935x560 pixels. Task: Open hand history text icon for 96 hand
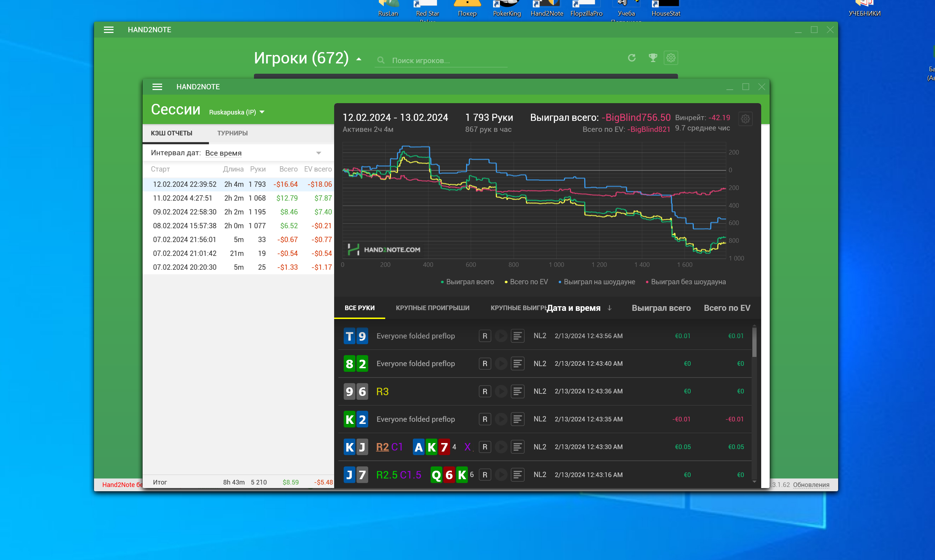coord(518,391)
